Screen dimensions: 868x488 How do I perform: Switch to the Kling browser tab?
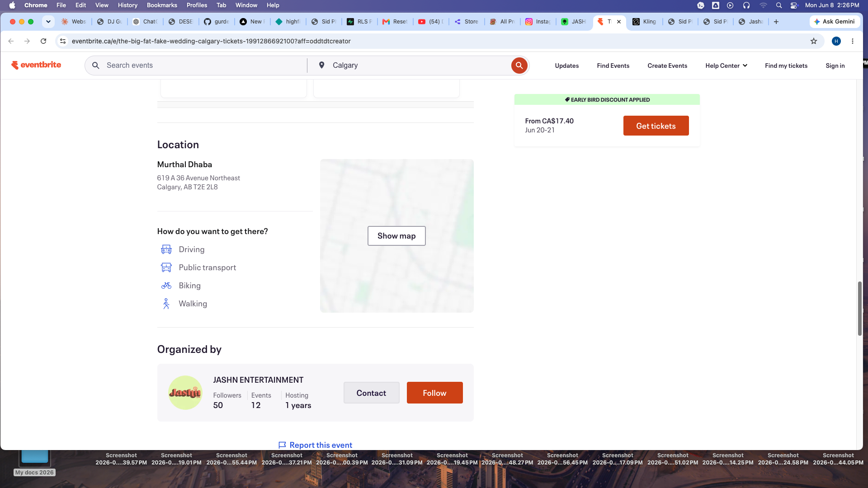coord(645,22)
